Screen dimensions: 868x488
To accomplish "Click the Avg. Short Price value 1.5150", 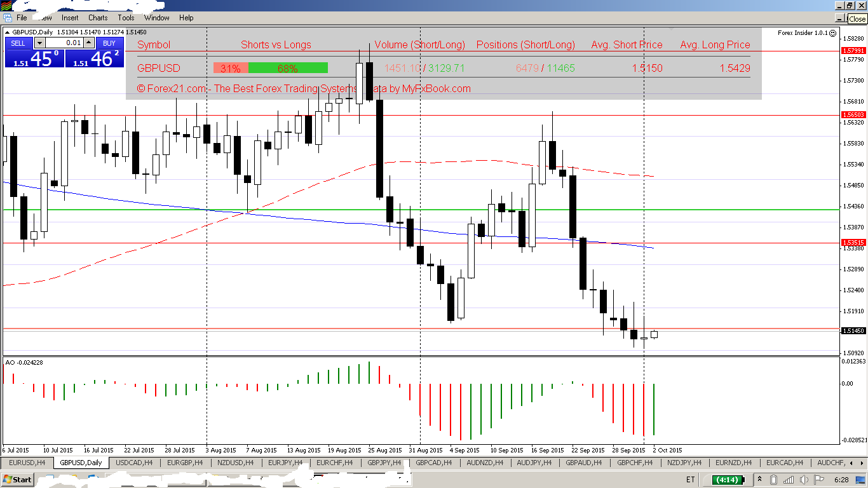I will tap(647, 68).
